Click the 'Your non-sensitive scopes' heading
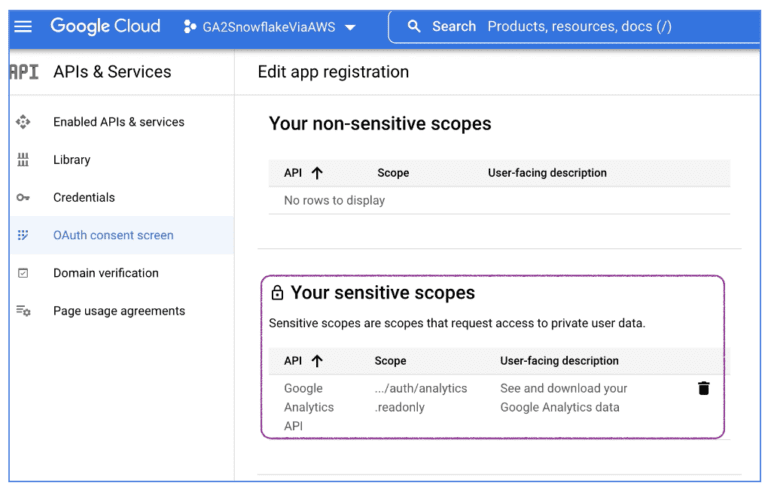This screenshot has width=768, height=492. [x=380, y=123]
